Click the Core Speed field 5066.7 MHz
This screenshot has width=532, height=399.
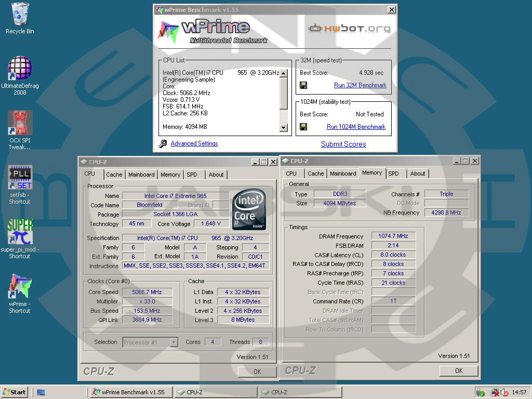click(x=147, y=292)
